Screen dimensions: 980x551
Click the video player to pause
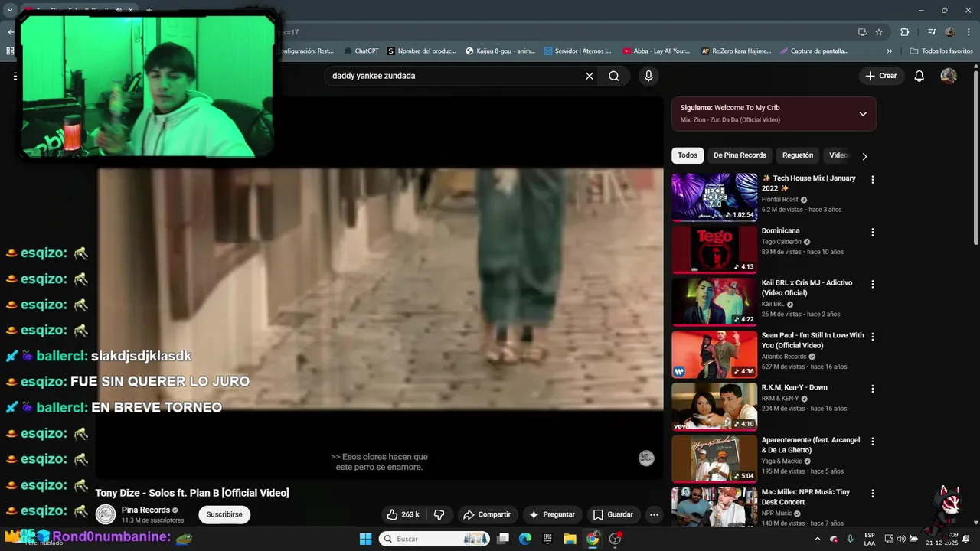(x=380, y=288)
